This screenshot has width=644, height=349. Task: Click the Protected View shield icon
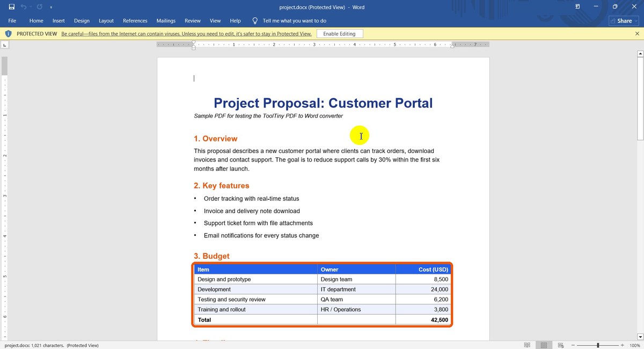(8, 34)
